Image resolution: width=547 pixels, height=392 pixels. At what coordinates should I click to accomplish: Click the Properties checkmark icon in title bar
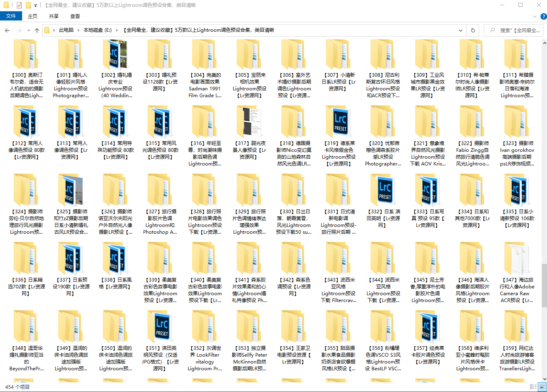19,5
